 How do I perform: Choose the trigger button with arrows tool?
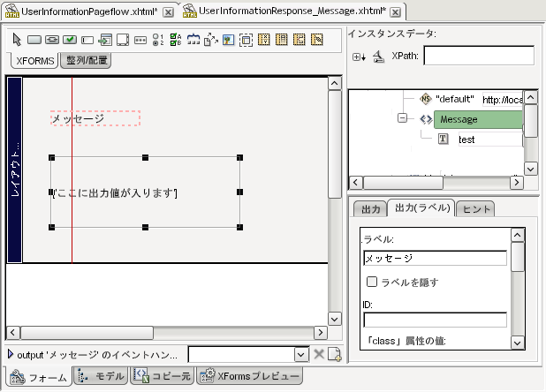pos(52,40)
